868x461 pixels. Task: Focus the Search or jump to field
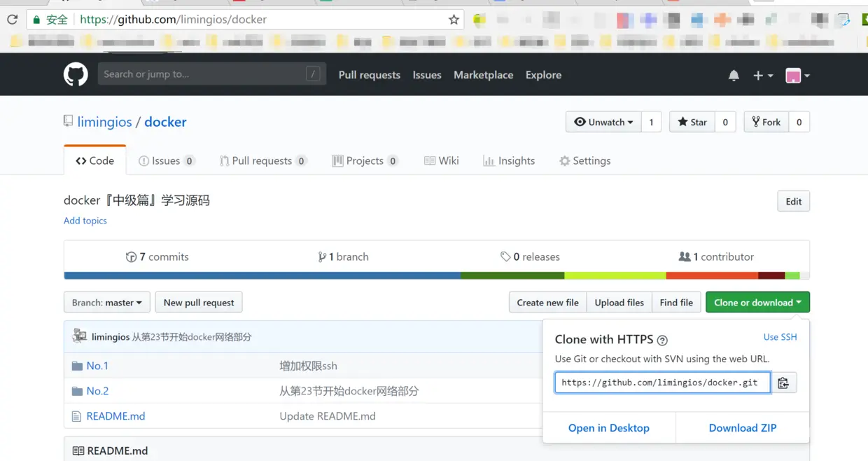click(x=212, y=74)
